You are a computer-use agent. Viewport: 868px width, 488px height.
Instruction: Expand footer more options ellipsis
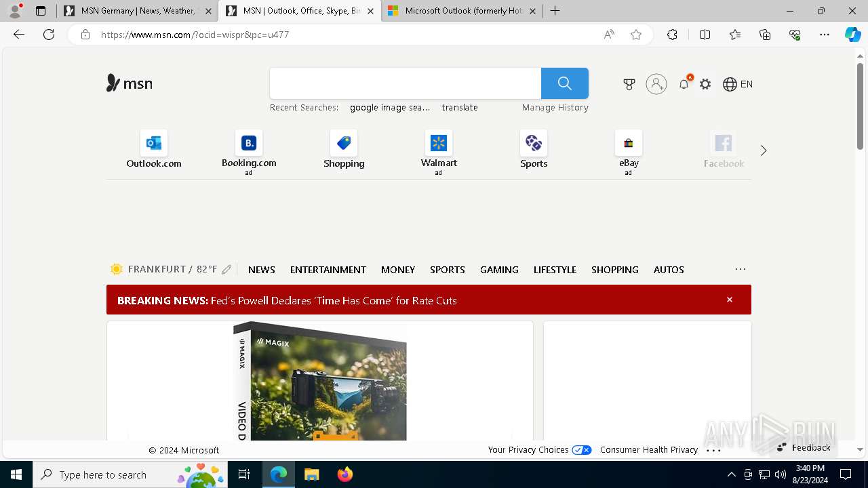click(x=713, y=450)
